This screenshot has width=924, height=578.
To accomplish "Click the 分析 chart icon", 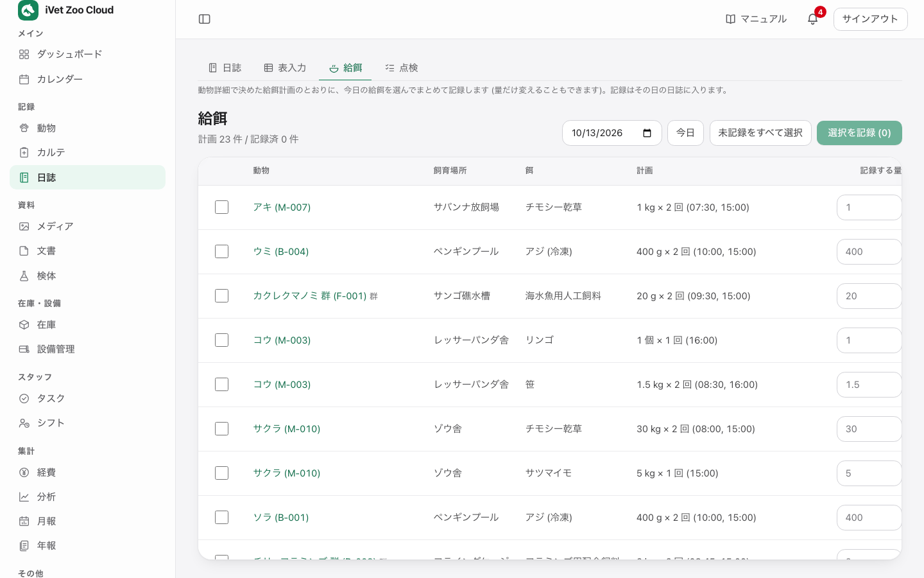I will (24, 496).
